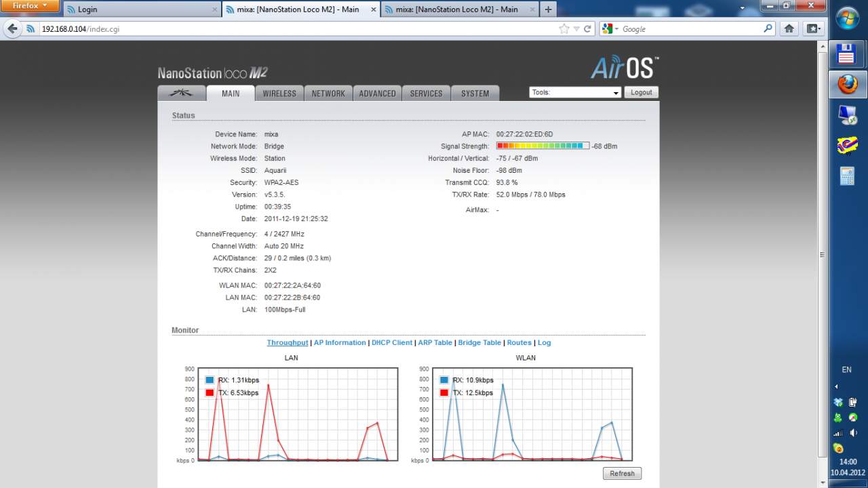Open the search engine selector dropdown
868x488 pixels.
click(608, 29)
